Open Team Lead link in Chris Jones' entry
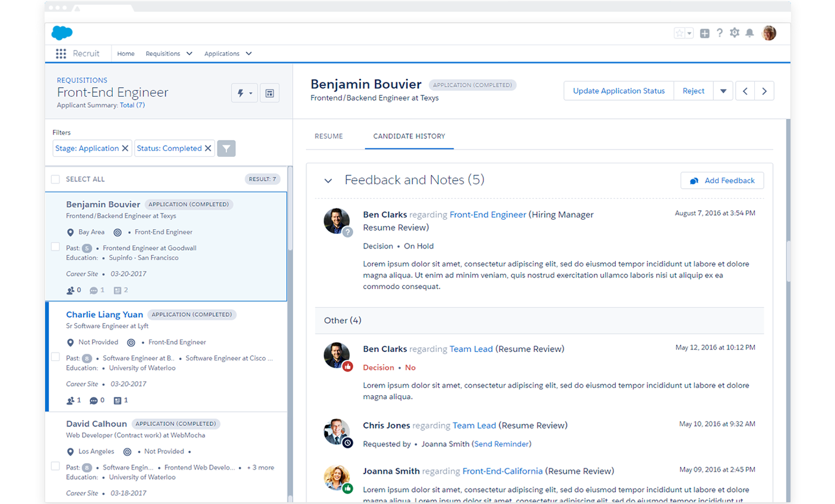The height and width of the screenshot is (504, 835). pos(474,425)
